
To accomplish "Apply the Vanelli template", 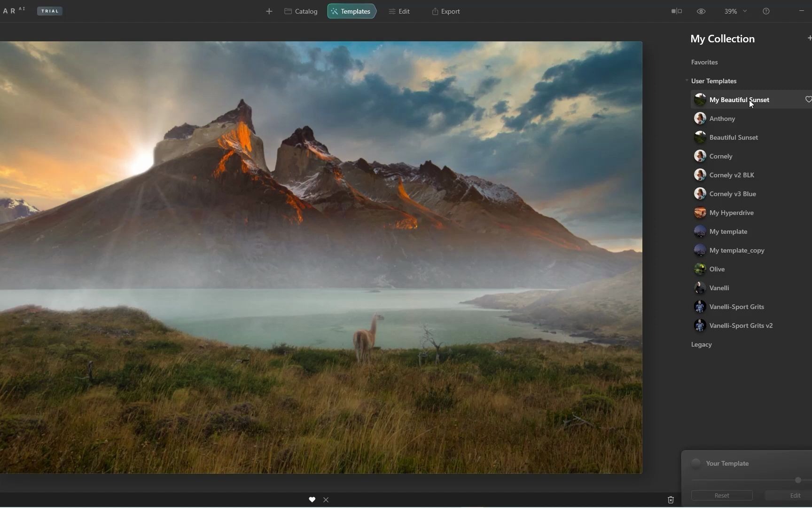I will click(x=751, y=288).
